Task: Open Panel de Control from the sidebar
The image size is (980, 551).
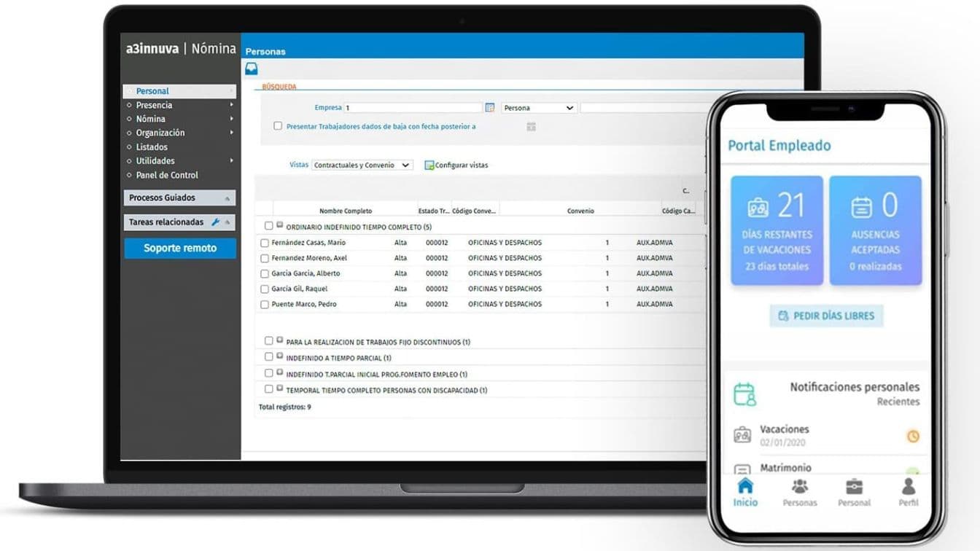Action: (166, 175)
